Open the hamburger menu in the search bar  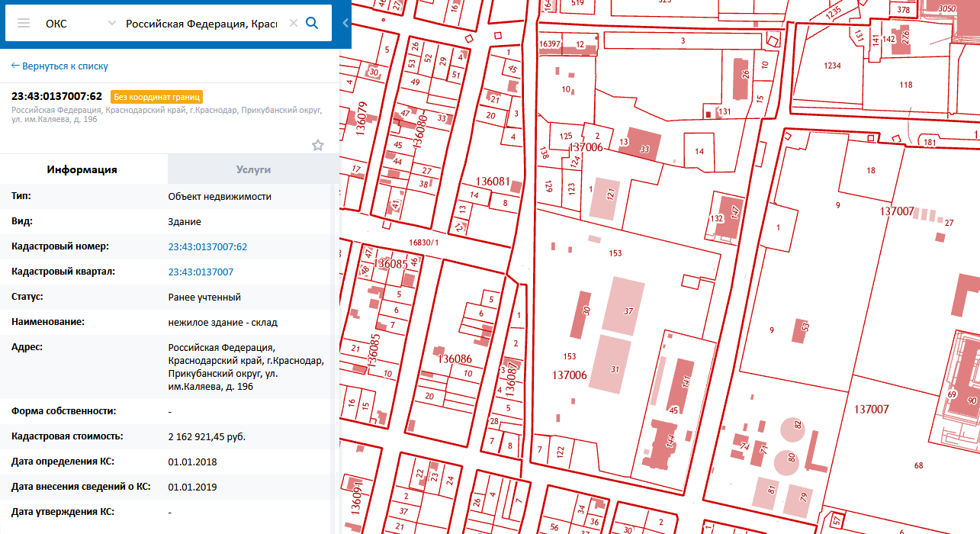click(24, 23)
